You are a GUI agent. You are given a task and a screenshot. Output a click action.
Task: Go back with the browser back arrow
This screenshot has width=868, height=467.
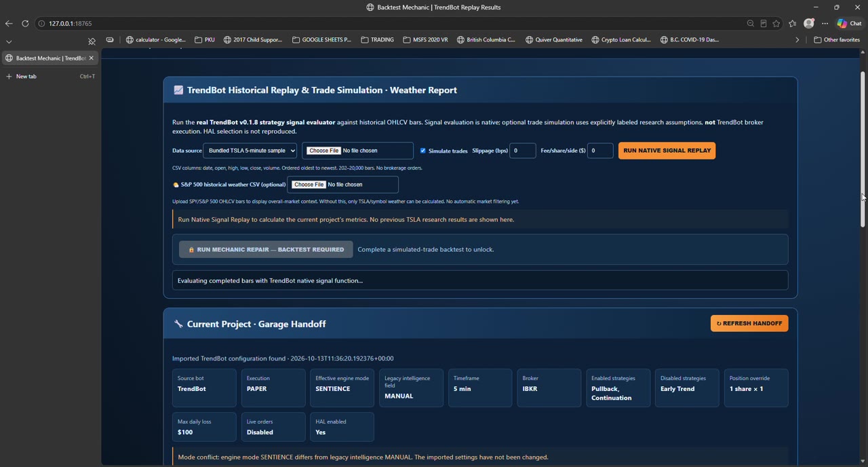pyautogui.click(x=9, y=24)
